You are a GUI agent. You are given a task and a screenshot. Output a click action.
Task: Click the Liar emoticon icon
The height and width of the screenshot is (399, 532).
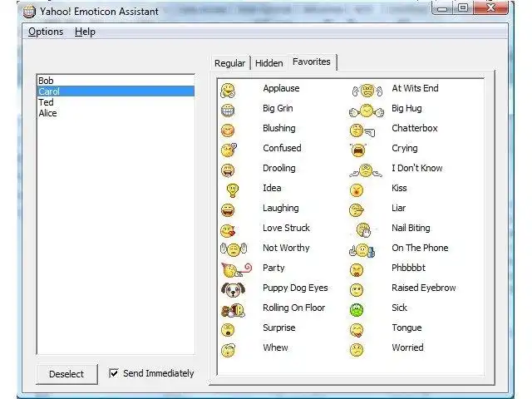pos(357,210)
